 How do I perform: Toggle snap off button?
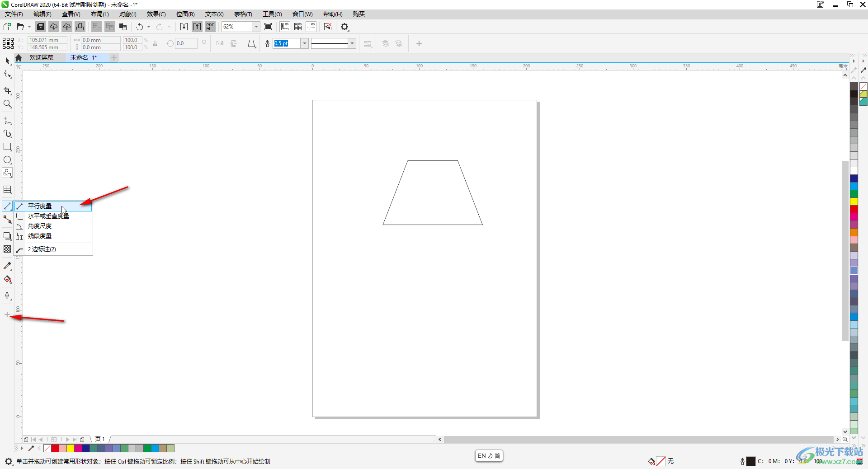coord(328,27)
